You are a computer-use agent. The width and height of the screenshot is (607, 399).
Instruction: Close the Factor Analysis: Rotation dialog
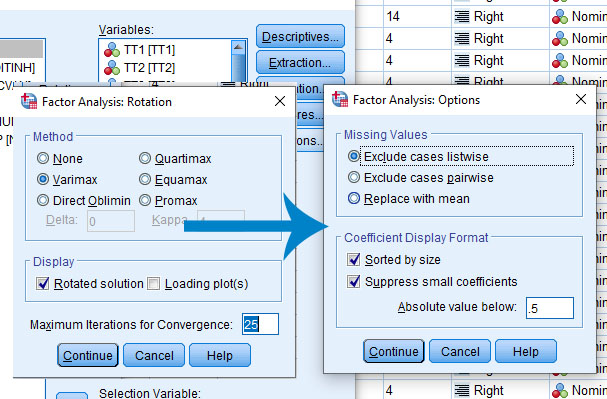[280, 101]
